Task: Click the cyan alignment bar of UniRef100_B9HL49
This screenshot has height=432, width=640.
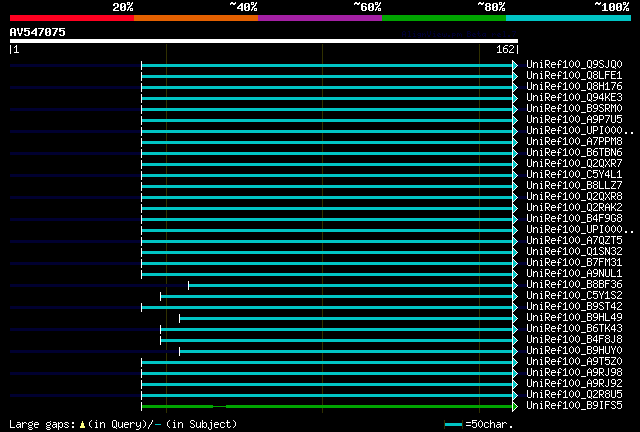Action: coord(346,318)
